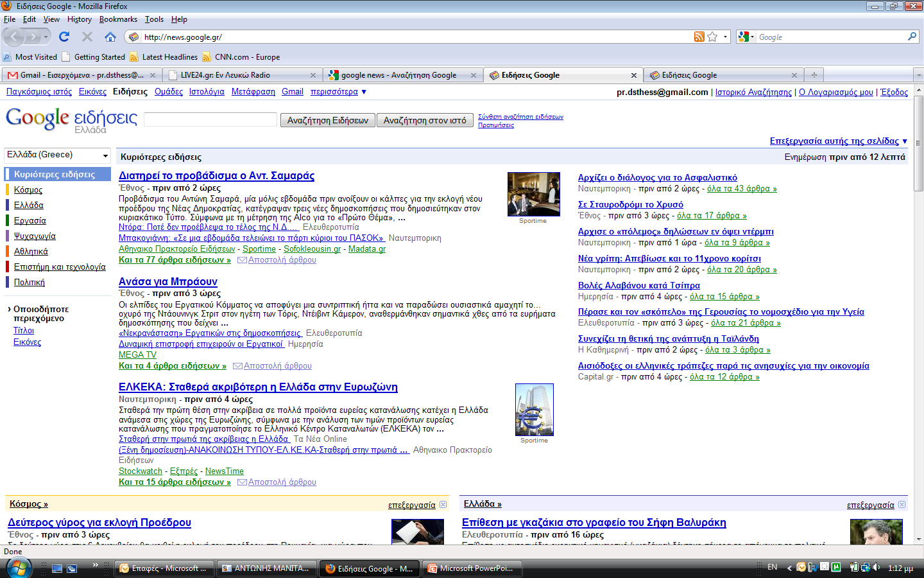
Task: Show hidden tray icons arrow
Action: point(790,568)
